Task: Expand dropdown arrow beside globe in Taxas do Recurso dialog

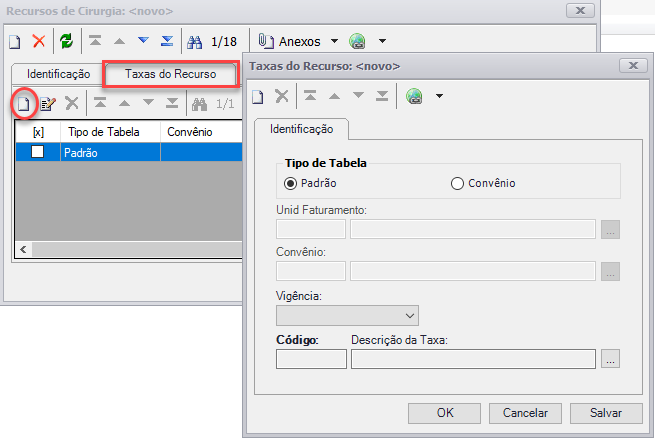Action: click(x=439, y=96)
